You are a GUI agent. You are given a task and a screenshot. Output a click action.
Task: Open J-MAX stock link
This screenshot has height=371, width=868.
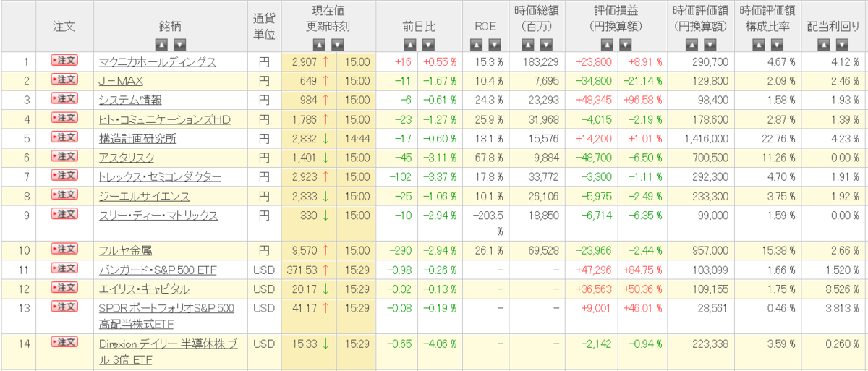pyautogui.click(x=119, y=81)
